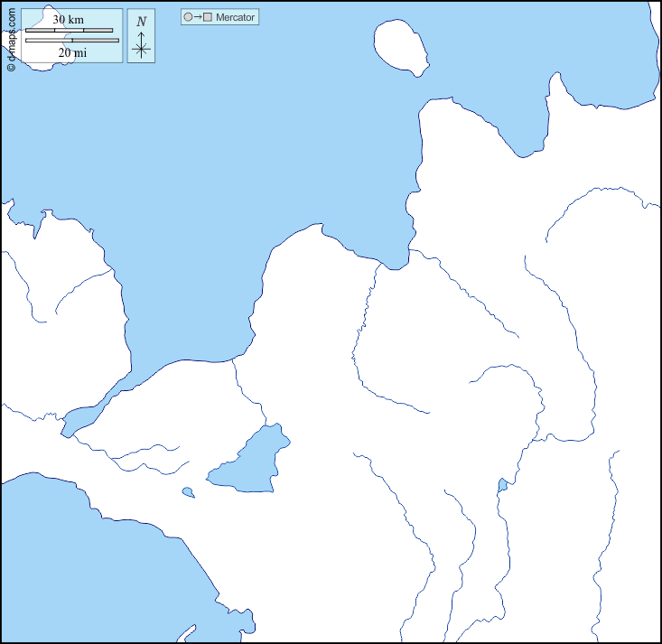662x644 pixels.
Task: Click the tiny pond southwest of the large lake
Action: [188, 492]
